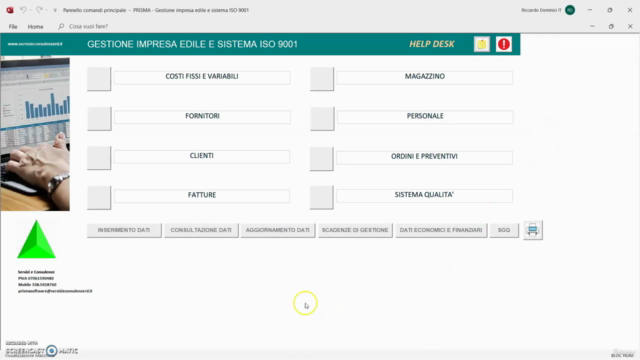Click the square button beside PERSONALE

pos(322,118)
